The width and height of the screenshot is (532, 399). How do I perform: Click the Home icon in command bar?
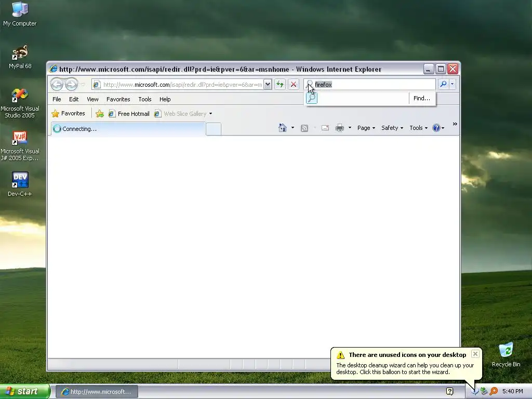pos(282,128)
